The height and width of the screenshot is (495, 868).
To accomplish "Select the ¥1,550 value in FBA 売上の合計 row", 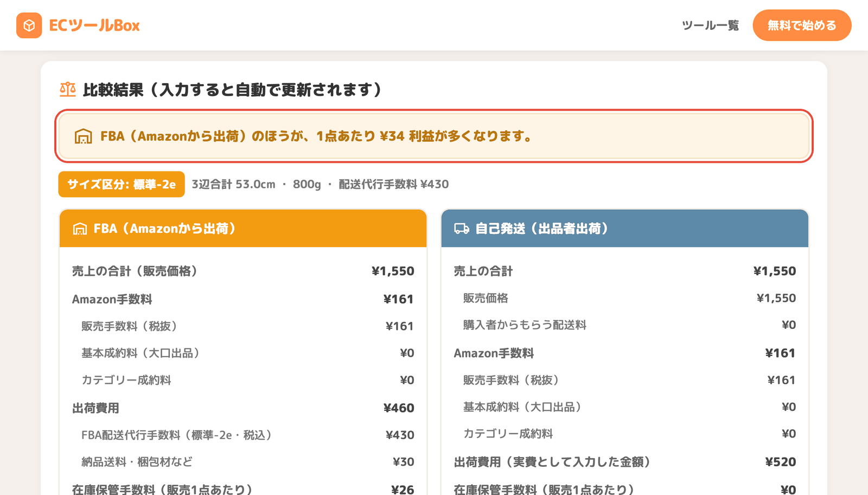I will pyautogui.click(x=393, y=271).
